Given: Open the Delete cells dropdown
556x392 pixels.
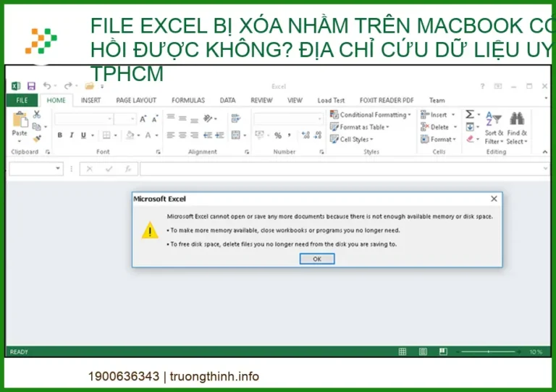Looking at the screenshot, I should tap(439, 127).
